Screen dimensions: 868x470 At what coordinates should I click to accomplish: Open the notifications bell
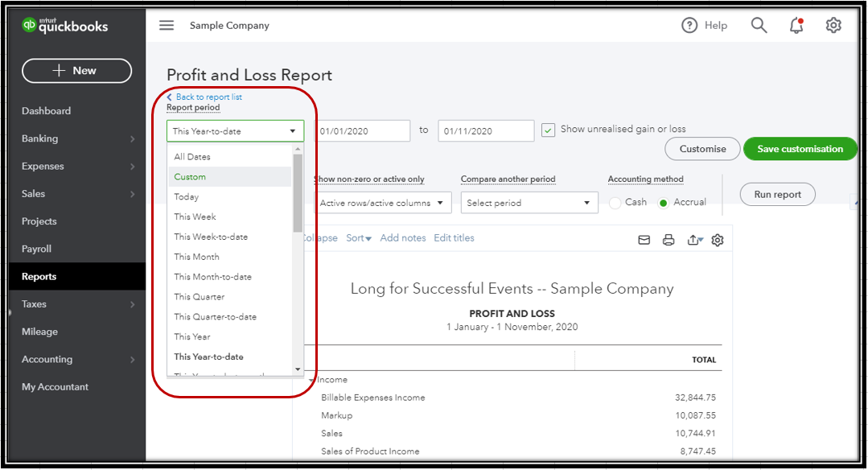coord(796,26)
